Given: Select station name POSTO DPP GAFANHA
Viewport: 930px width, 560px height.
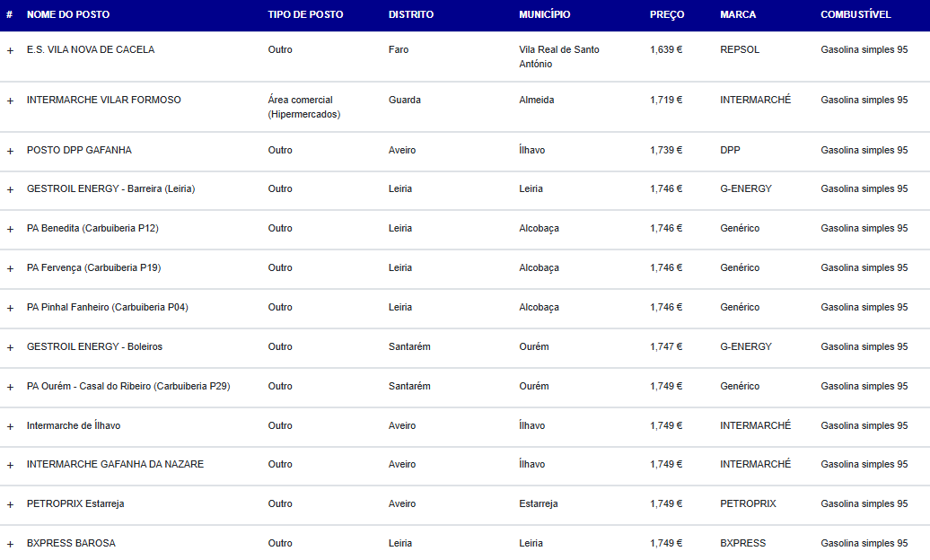Looking at the screenshot, I should pos(80,151).
